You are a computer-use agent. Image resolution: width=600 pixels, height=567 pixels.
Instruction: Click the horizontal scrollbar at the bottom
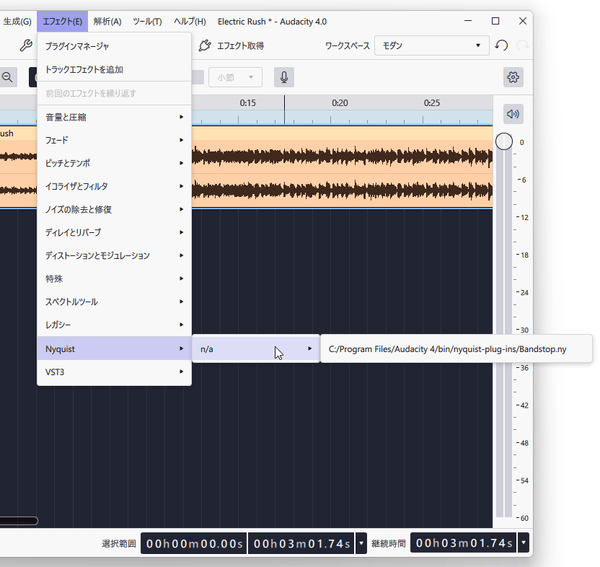[19, 521]
